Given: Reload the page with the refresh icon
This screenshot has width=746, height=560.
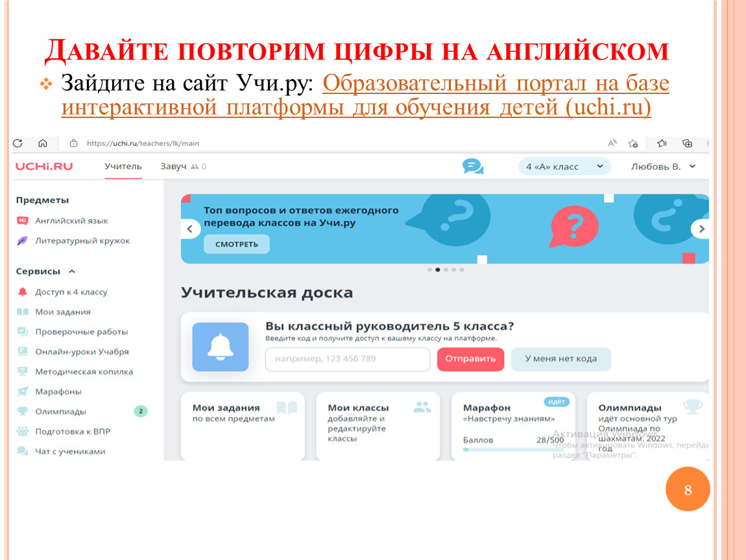Looking at the screenshot, I should (x=18, y=143).
